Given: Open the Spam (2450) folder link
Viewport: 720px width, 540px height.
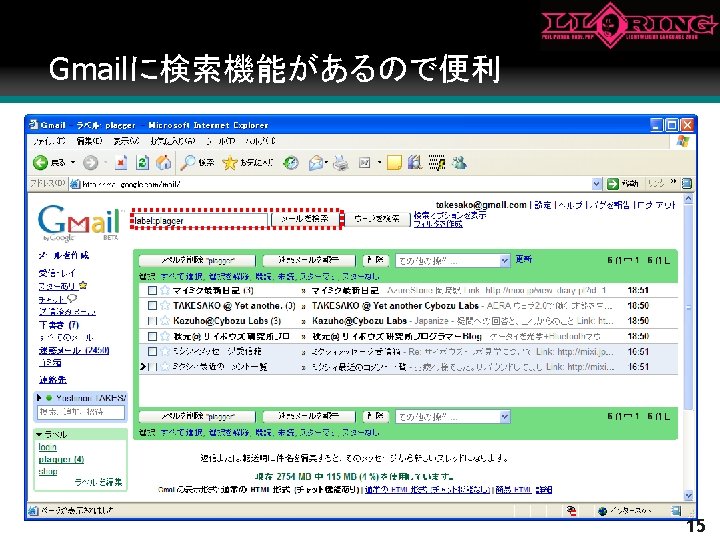Looking at the screenshot, I should tap(74, 350).
